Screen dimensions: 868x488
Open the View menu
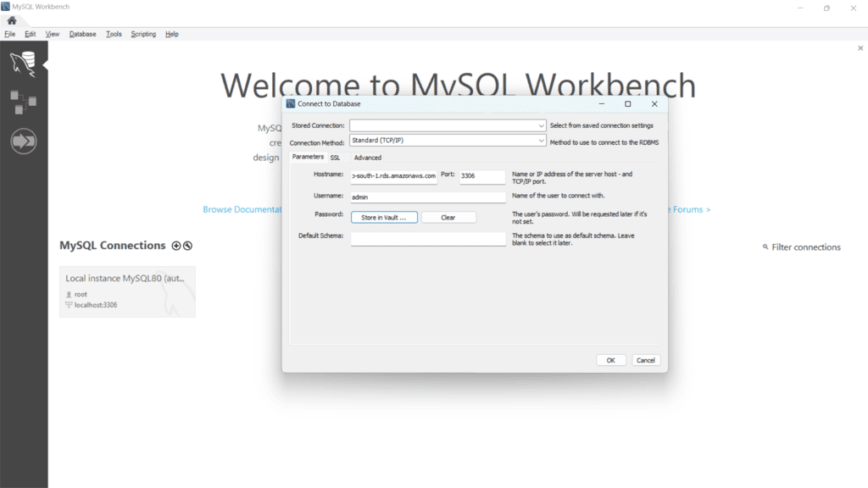[52, 34]
